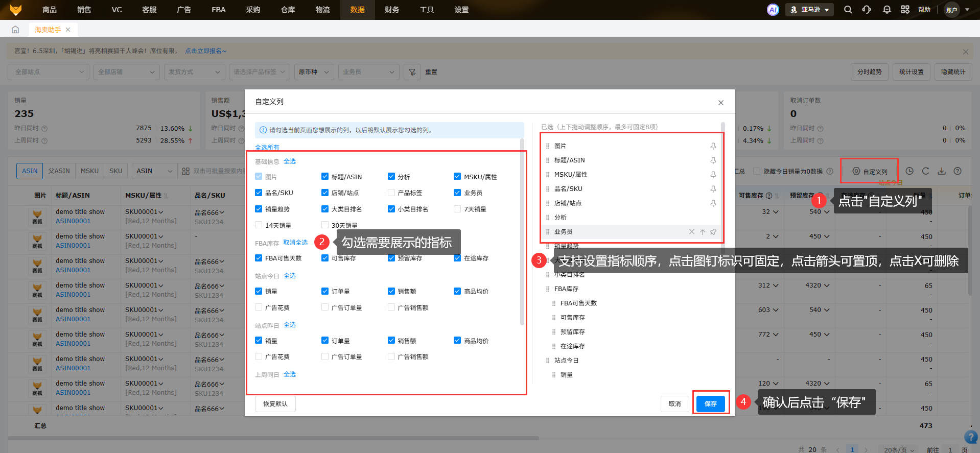Click the 保存 button

(710, 403)
